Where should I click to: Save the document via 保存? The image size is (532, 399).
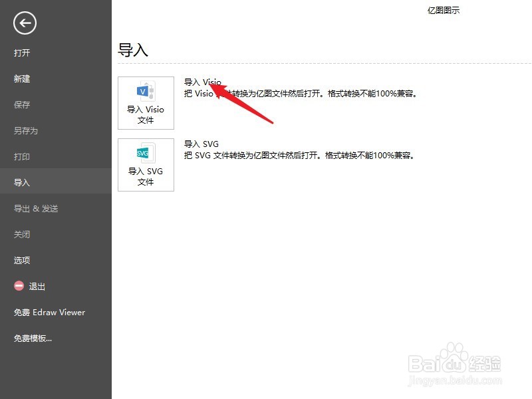click(x=22, y=104)
